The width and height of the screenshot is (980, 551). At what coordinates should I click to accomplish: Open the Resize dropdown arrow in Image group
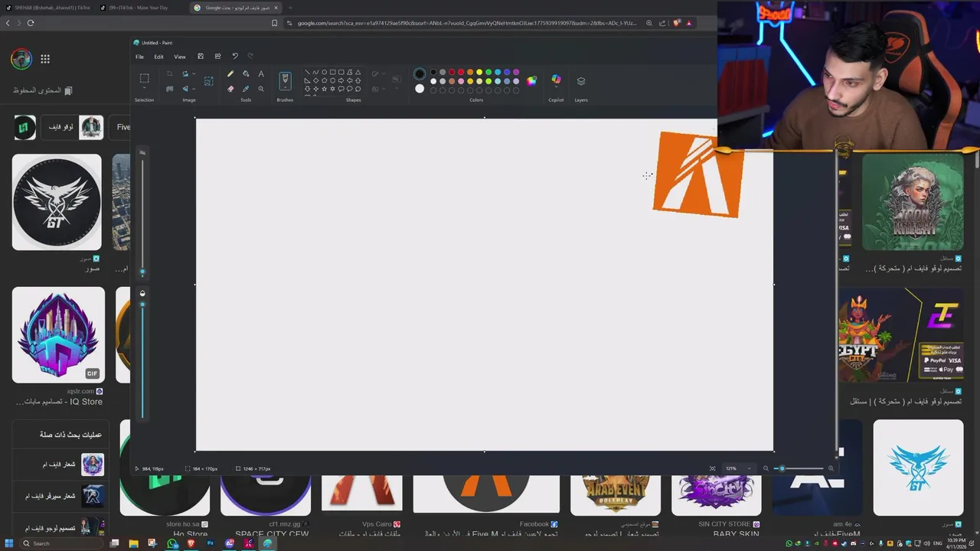click(x=194, y=73)
